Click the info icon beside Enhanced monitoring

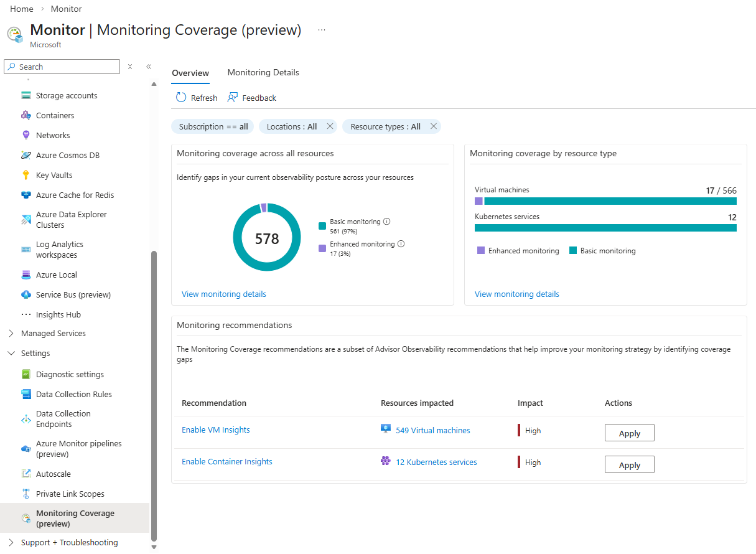[400, 243]
